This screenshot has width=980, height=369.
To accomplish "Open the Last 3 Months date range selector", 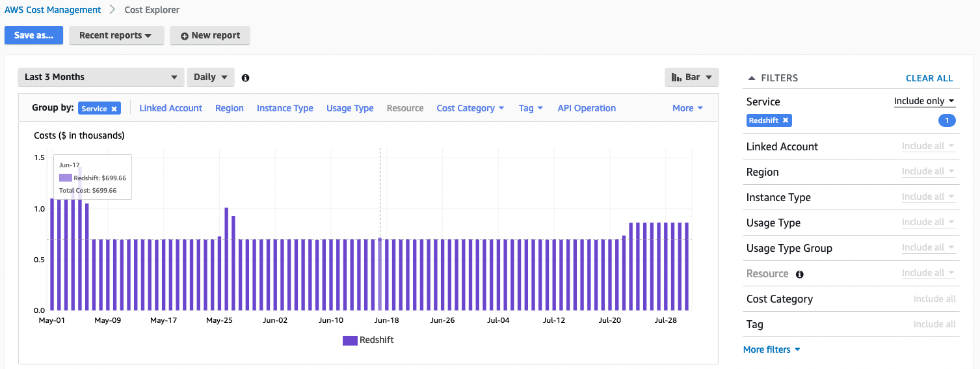I will pyautogui.click(x=101, y=77).
